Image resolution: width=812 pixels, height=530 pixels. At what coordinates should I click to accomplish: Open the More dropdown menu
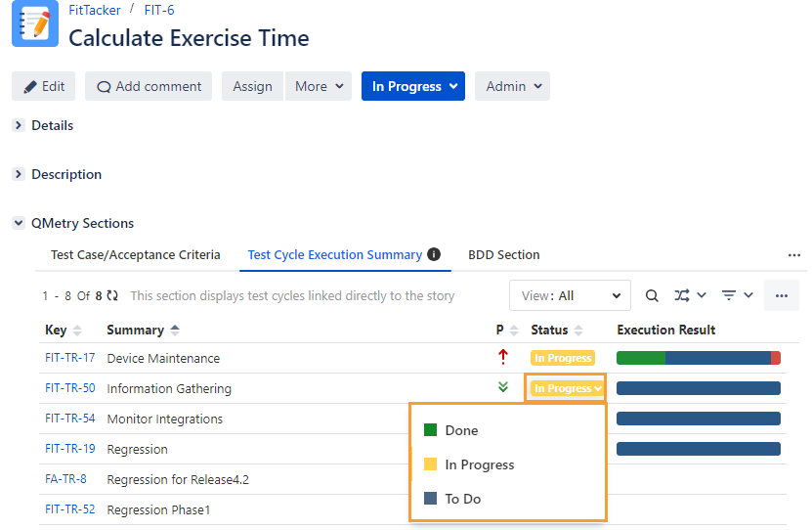(319, 86)
